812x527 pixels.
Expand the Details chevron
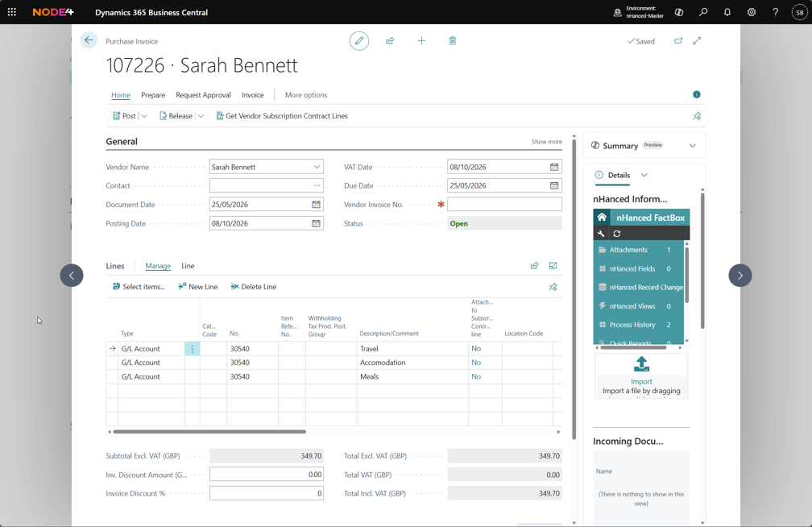tap(644, 175)
